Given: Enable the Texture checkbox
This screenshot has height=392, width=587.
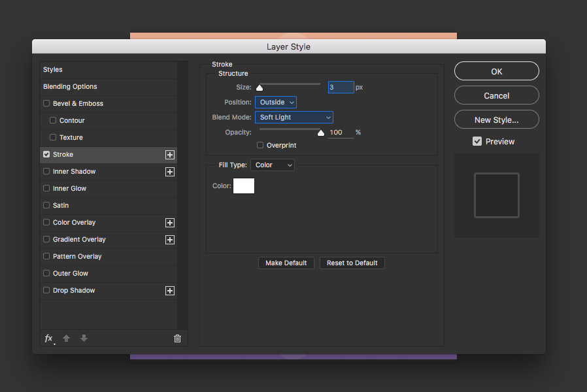Looking at the screenshot, I should (53, 137).
